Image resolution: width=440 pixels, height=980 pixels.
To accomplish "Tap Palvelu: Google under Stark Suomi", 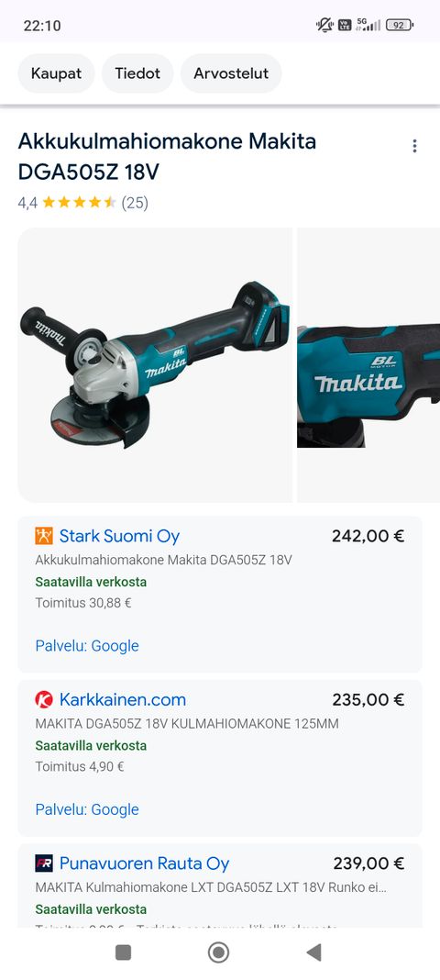I will point(87,646).
